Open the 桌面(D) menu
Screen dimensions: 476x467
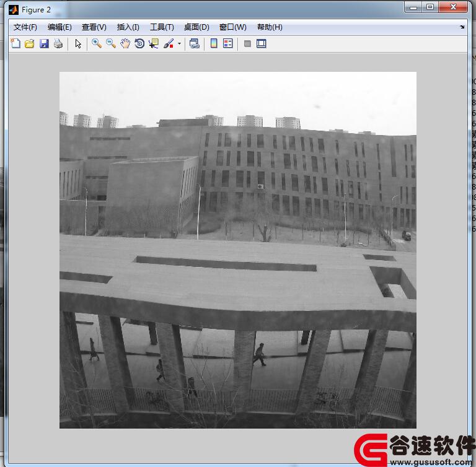(196, 27)
